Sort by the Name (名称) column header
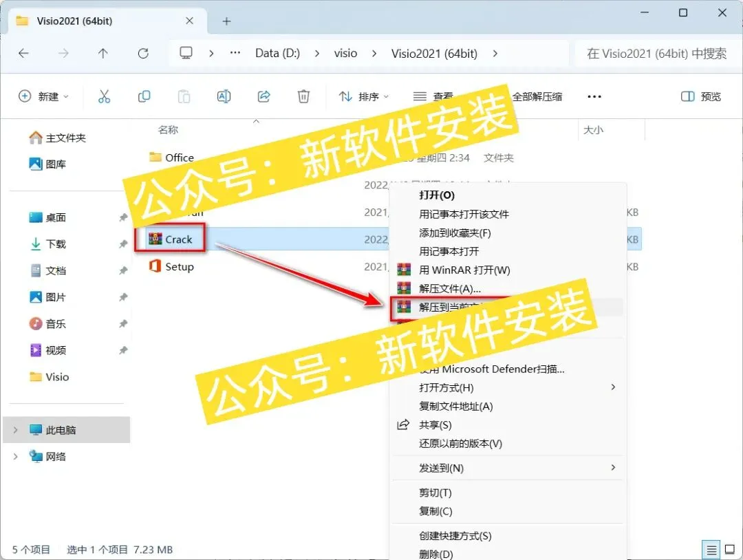 169,130
